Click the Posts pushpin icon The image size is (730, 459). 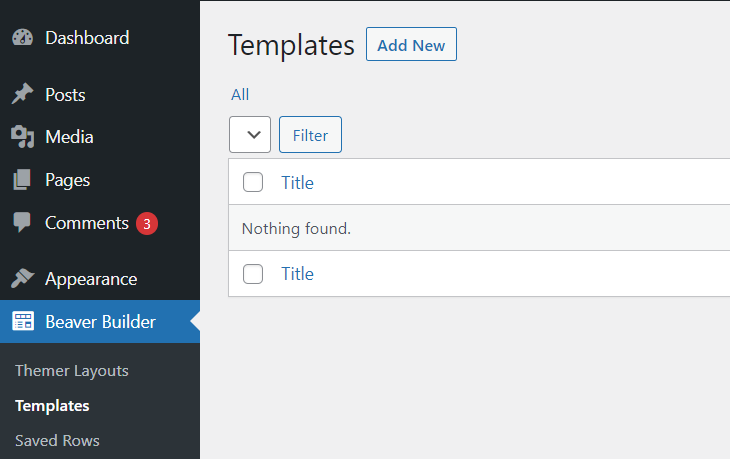[22, 95]
